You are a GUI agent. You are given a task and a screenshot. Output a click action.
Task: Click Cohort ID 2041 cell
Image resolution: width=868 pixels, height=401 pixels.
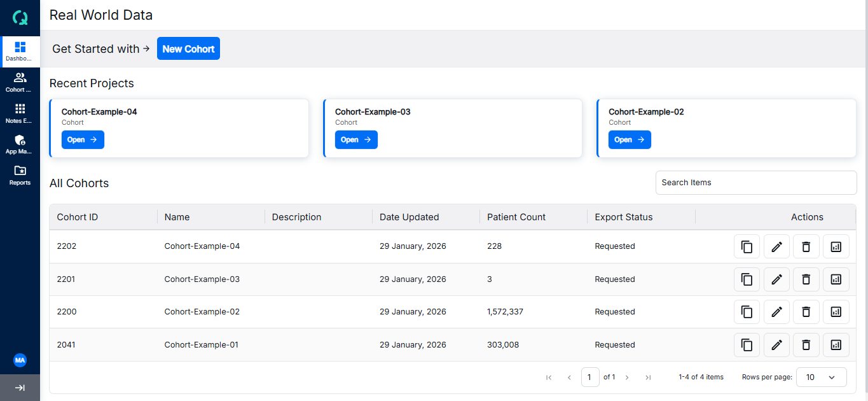[66, 345]
